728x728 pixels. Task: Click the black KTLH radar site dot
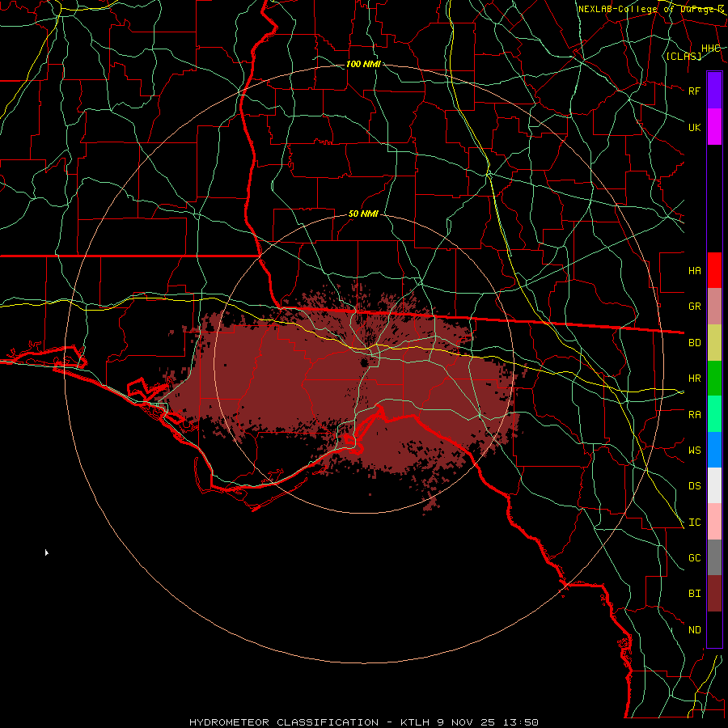click(364, 362)
